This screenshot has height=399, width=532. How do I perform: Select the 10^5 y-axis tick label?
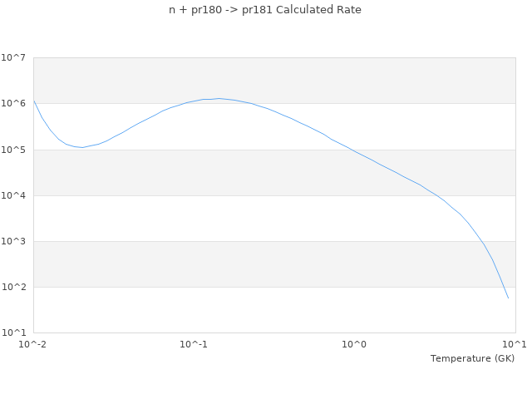14,150
